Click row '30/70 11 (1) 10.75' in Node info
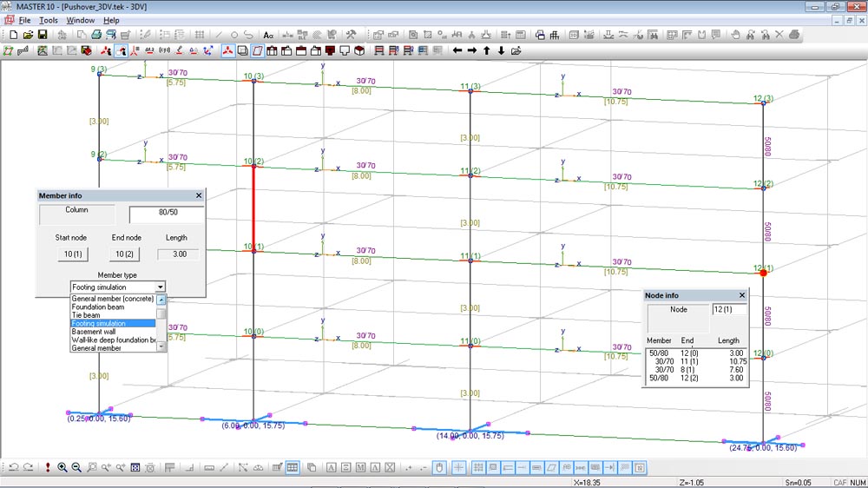The height and width of the screenshot is (488, 868). [696, 362]
